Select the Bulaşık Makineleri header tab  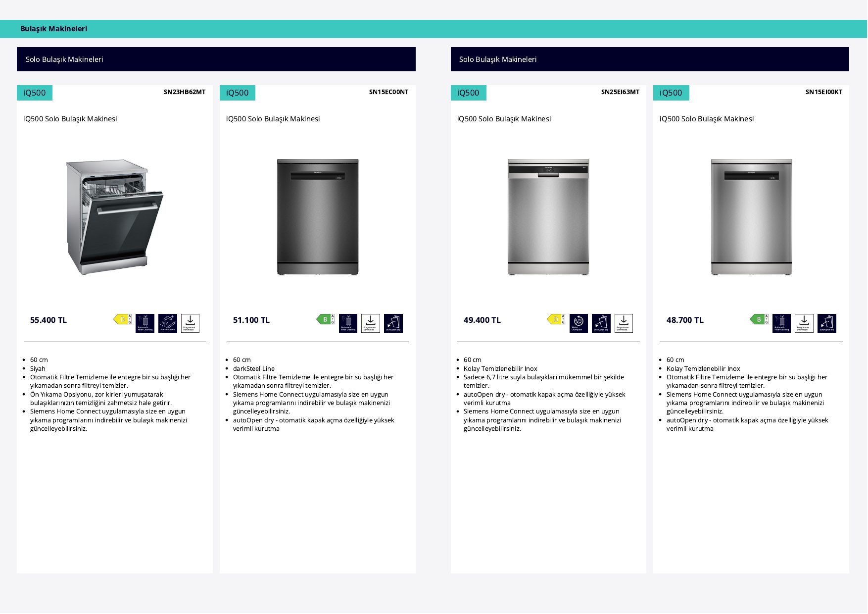click(x=54, y=29)
